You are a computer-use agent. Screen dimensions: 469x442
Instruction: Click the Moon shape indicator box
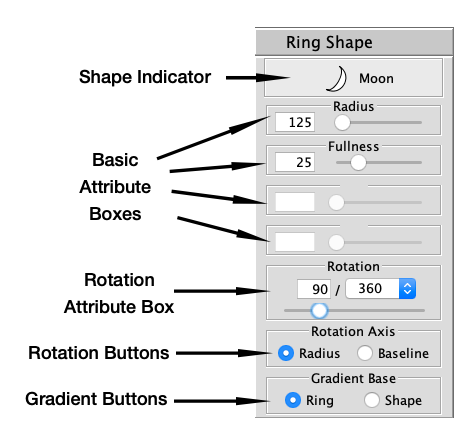click(x=353, y=78)
